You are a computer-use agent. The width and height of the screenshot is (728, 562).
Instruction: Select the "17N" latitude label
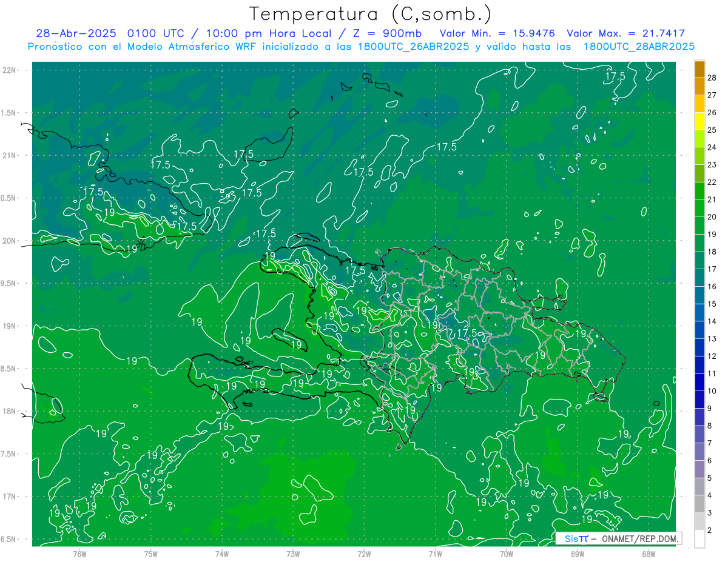coord(10,497)
